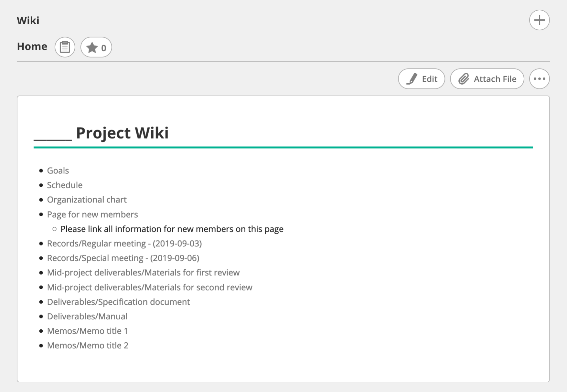Click the Project Wiki heading
567x392 pixels.
pyautogui.click(x=122, y=133)
